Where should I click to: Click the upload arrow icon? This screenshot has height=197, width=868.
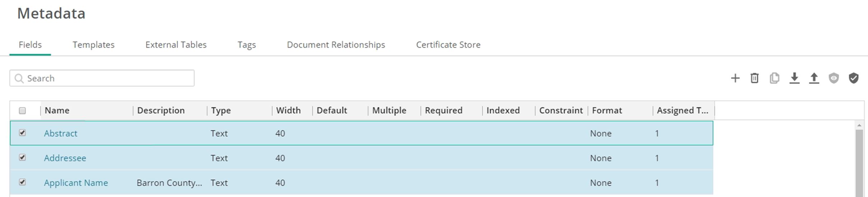(814, 78)
